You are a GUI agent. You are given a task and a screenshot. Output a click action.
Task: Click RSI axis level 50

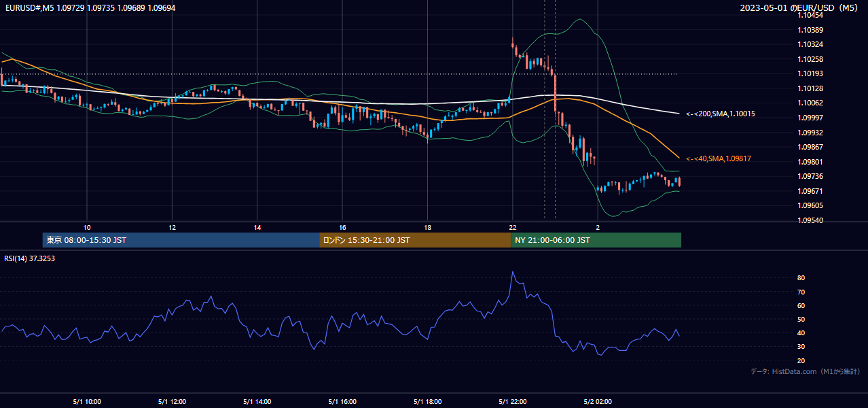[801, 319]
